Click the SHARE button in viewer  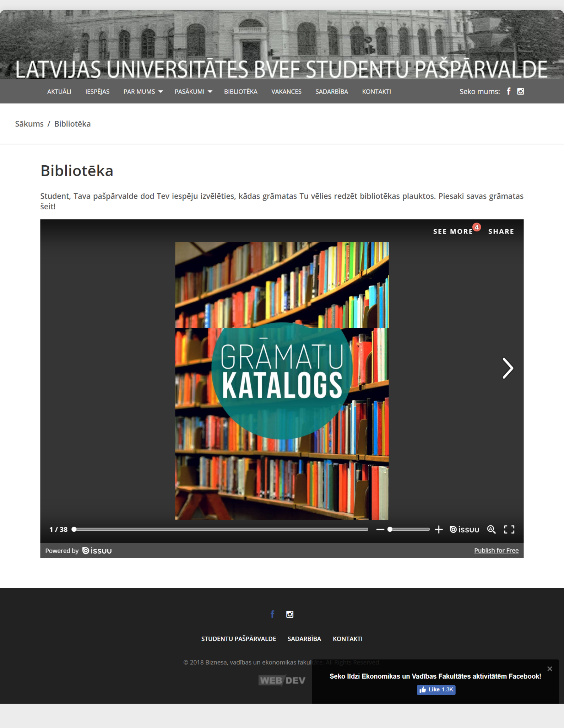click(x=501, y=231)
